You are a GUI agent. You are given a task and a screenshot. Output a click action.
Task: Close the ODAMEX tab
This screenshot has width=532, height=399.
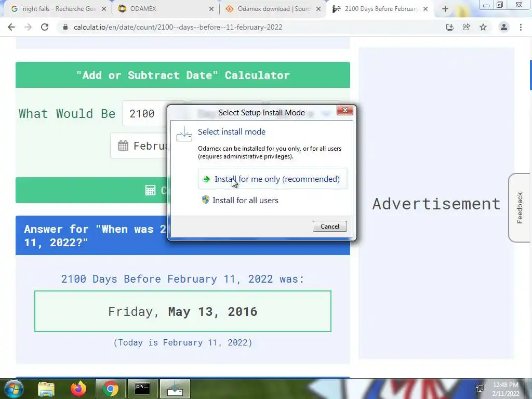tap(211, 9)
